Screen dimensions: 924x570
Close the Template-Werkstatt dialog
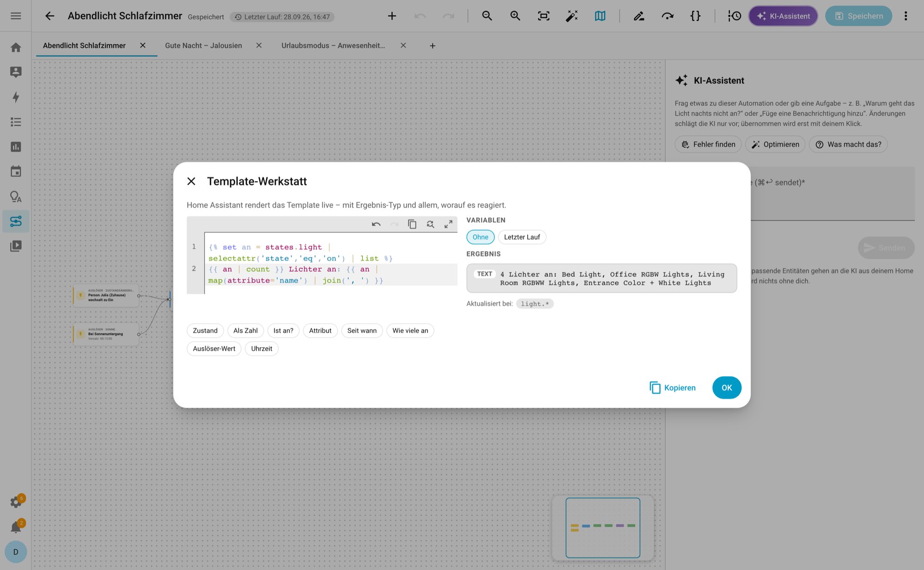[x=191, y=181]
